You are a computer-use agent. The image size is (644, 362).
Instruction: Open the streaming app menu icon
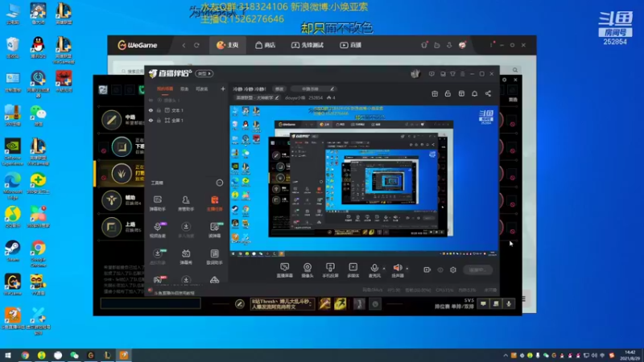(x=462, y=74)
